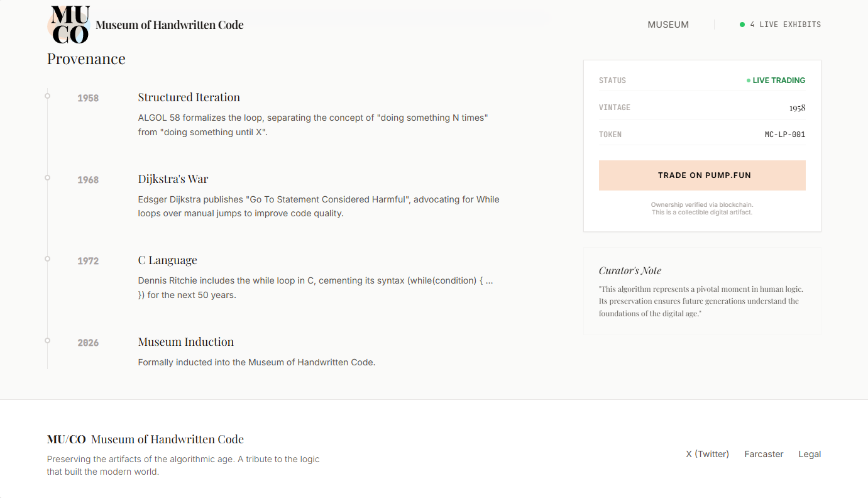Select the 1972 timeline node marker
This screenshot has height=498, width=868.
[x=47, y=258]
